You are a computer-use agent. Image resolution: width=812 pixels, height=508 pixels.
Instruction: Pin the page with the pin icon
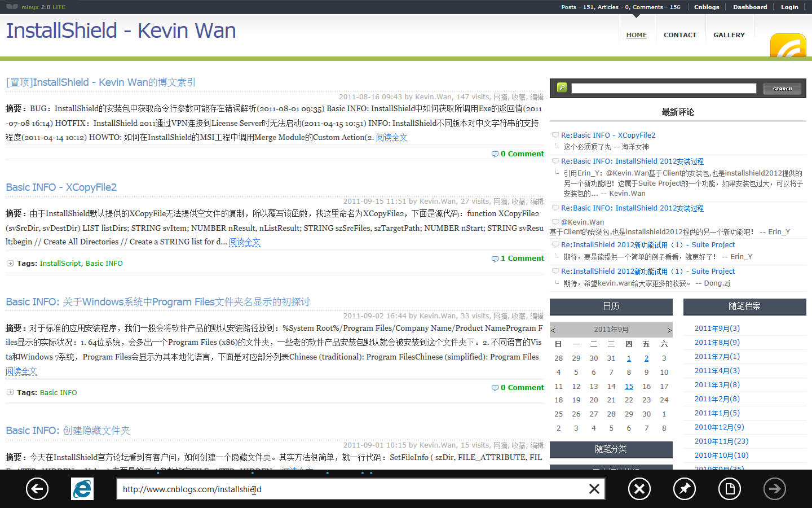pyautogui.click(x=685, y=489)
